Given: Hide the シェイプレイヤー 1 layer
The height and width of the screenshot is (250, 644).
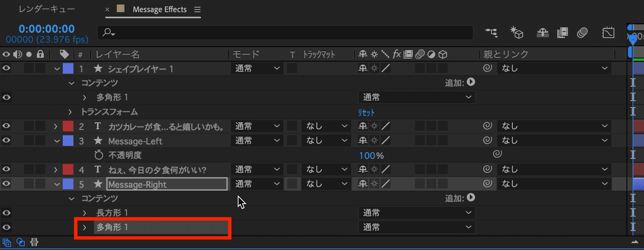Looking at the screenshot, I should point(6,68).
